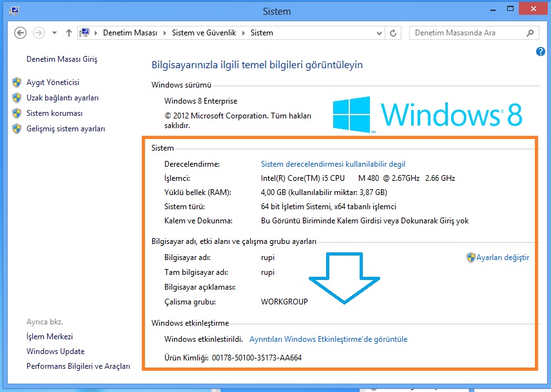This screenshot has width=551, height=392.
Task: Click the Sistem window title bar icon
Action: pyautogui.click(x=14, y=11)
